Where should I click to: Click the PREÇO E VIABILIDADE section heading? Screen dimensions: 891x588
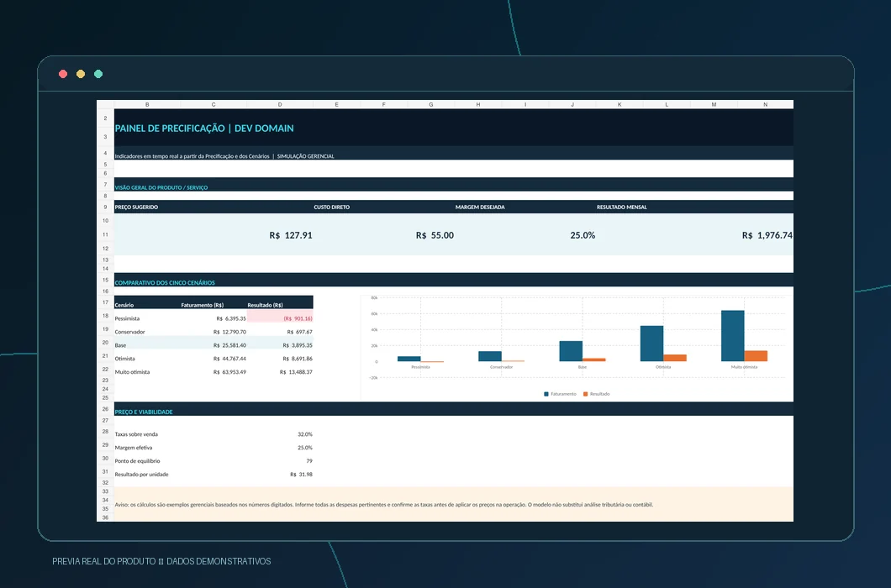tap(144, 412)
